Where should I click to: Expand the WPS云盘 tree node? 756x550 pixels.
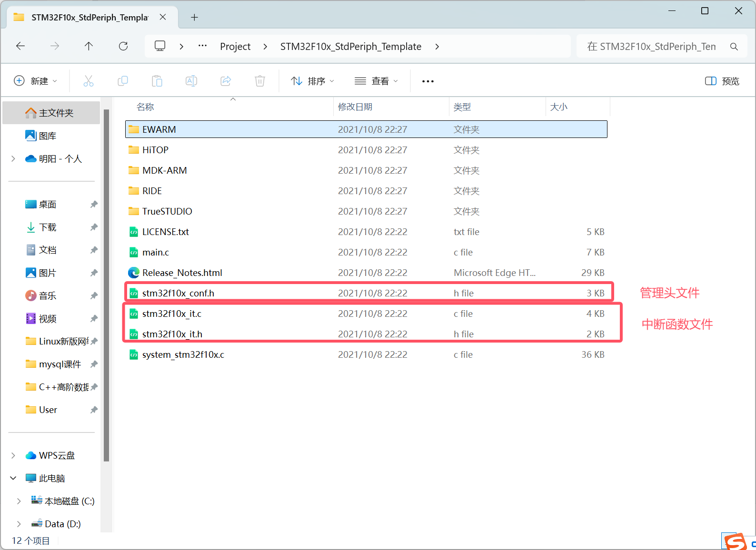13,455
